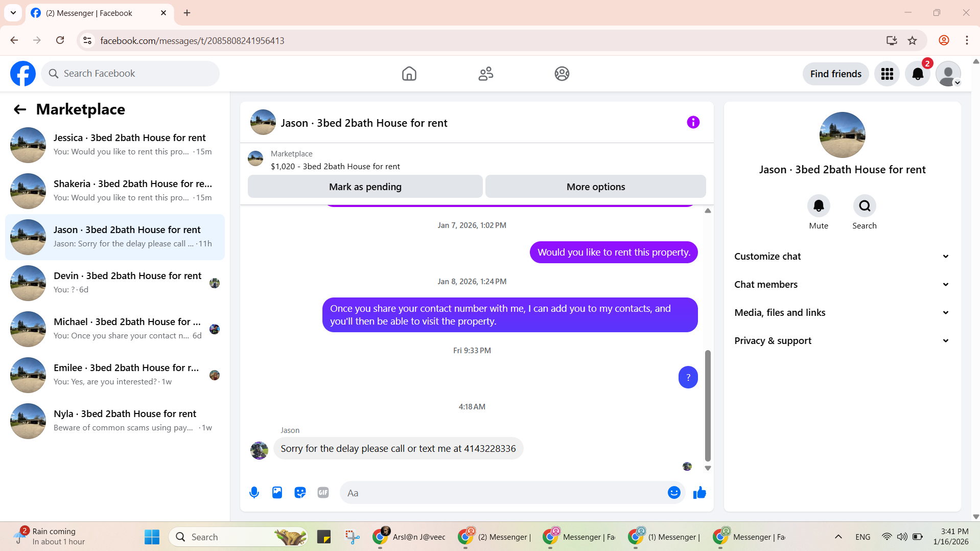This screenshot has height=551, width=980.
Task: Click the chat scrollbar down arrow
Action: [x=708, y=468]
